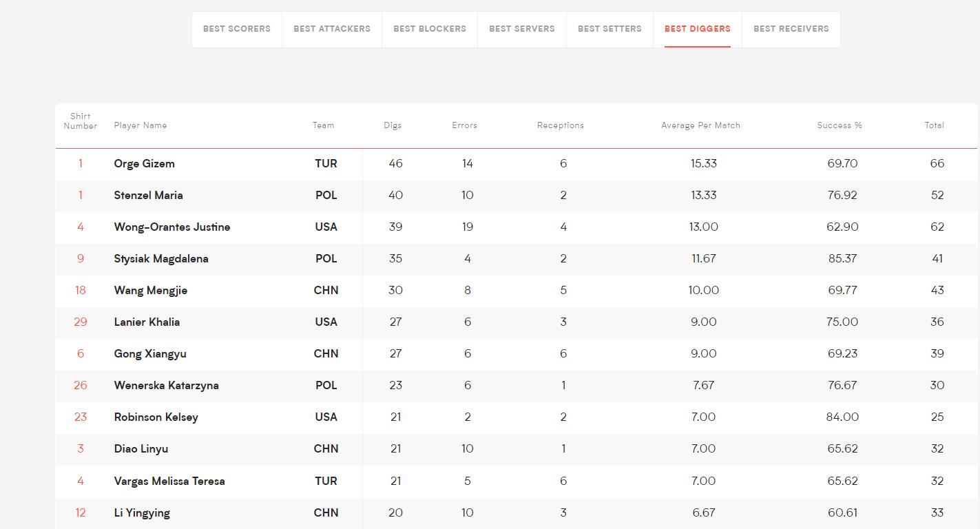The image size is (980, 529).
Task: Select the Best Blockers tab
Action: coord(430,29)
